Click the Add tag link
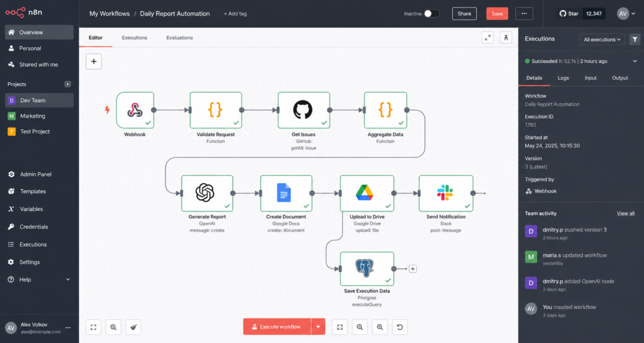 click(x=235, y=14)
